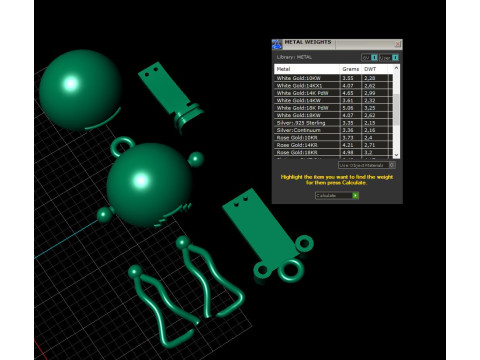Click the Grams column header
480x360 pixels.
tap(351, 69)
